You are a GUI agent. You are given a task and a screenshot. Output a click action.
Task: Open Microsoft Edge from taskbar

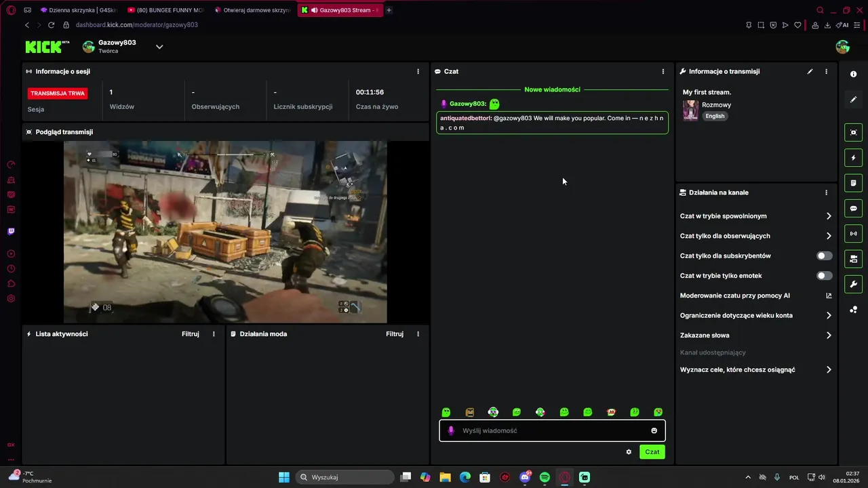[x=465, y=477]
